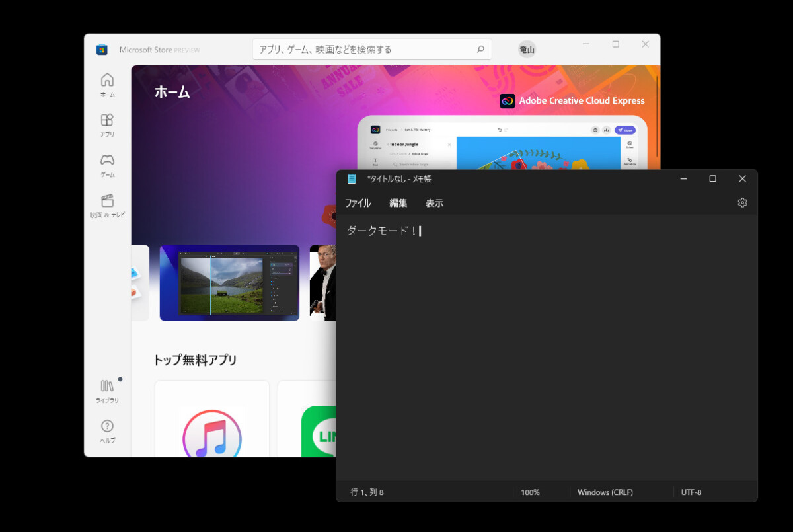Click the Notepad app icon in title bar
The width and height of the screenshot is (793, 532).
352,179
